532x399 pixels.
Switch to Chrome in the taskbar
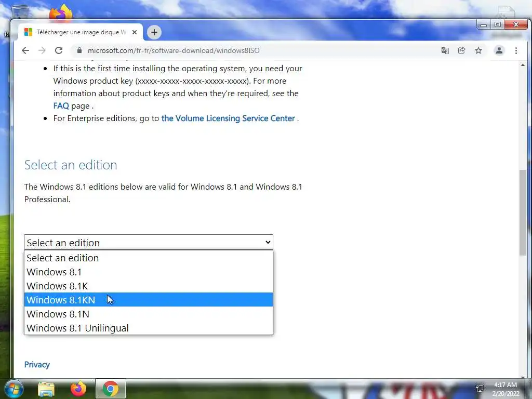pyautogui.click(x=111, y=389)
